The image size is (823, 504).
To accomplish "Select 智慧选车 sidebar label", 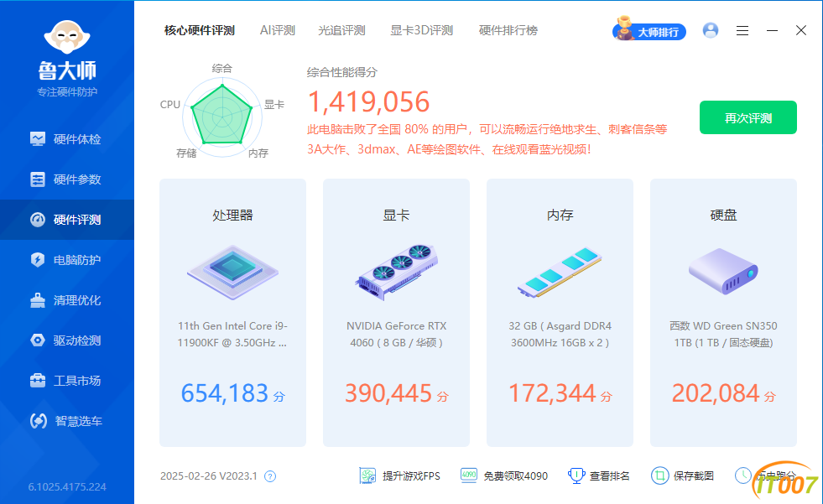I will (x=79, y=421).
